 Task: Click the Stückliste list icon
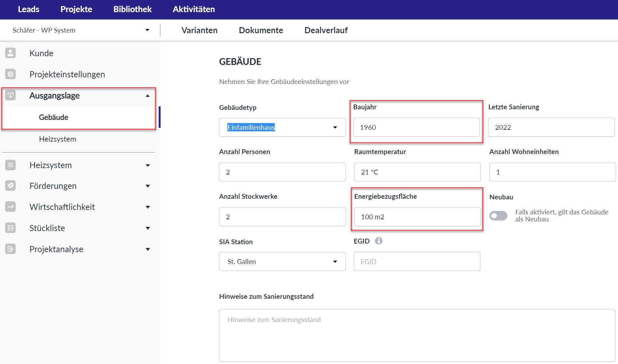point(11,228)
